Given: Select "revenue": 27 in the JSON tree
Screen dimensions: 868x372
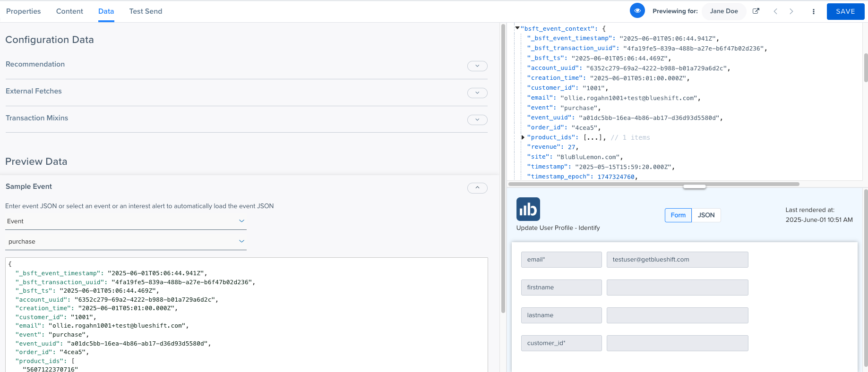Looking at the screenshot, I should (x=552, y=147).
